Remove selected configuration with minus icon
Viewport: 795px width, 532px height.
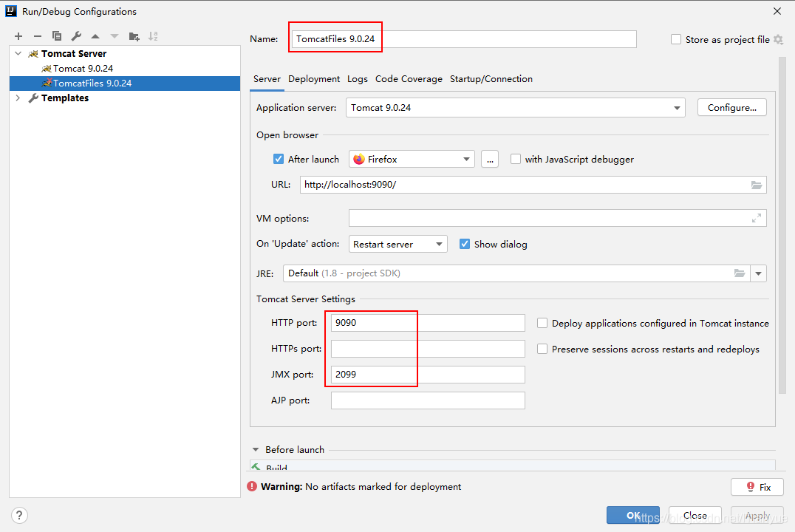pos(38,36)
